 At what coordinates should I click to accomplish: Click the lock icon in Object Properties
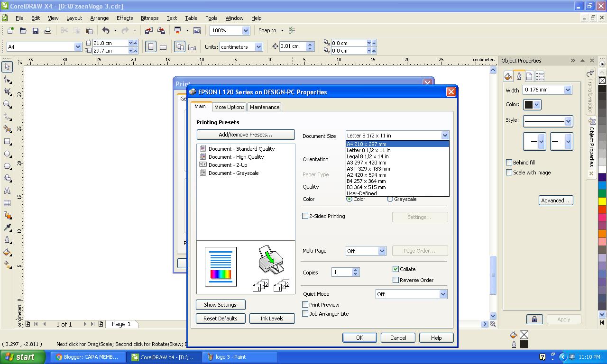coord(534,319)
